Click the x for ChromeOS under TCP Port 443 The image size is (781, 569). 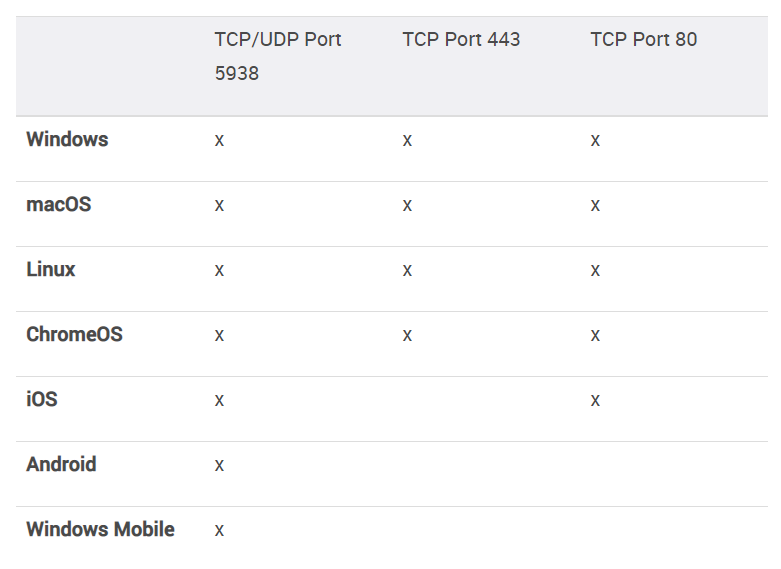pyautogui.click(x=407, y=336)
